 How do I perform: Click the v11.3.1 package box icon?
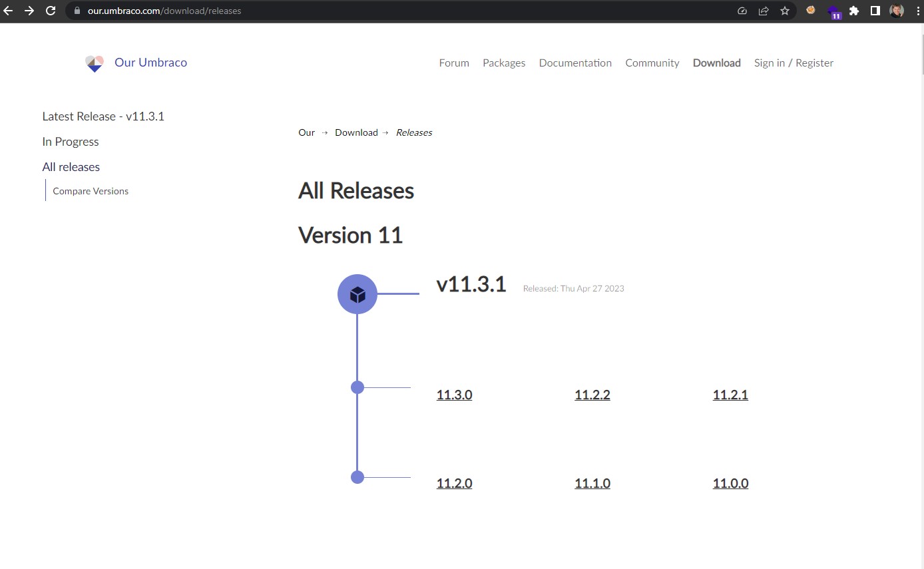tap(357, 294)
